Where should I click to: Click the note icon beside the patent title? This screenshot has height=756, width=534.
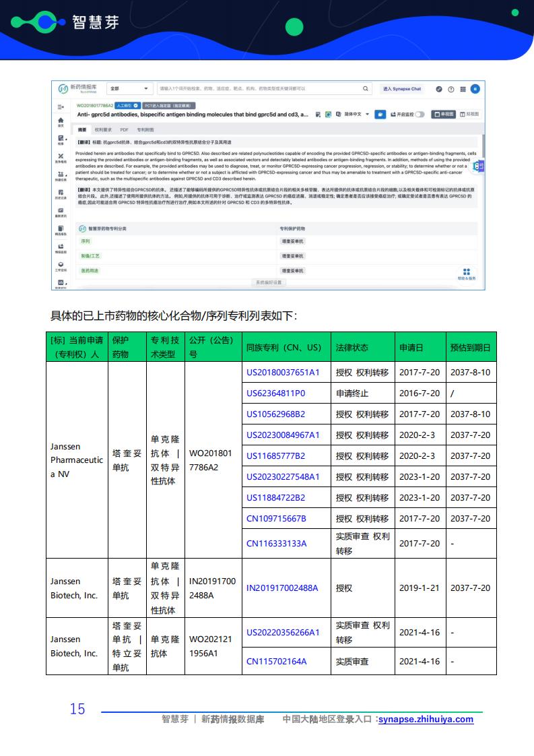tap(318, 115)
